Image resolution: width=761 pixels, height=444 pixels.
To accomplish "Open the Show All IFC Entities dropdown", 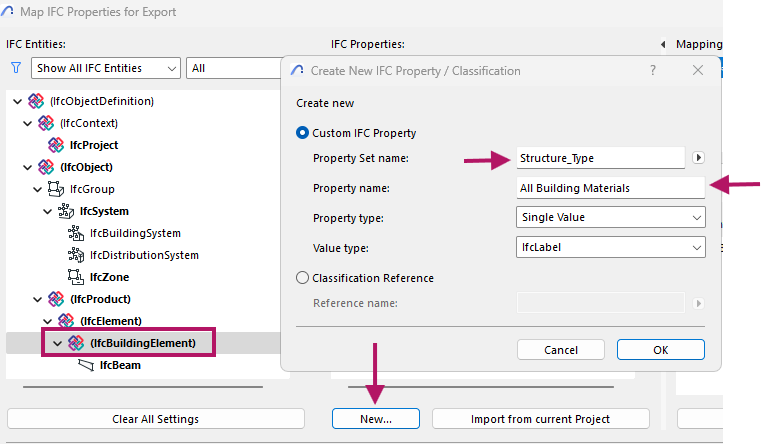I will click(x=105, y=68).
